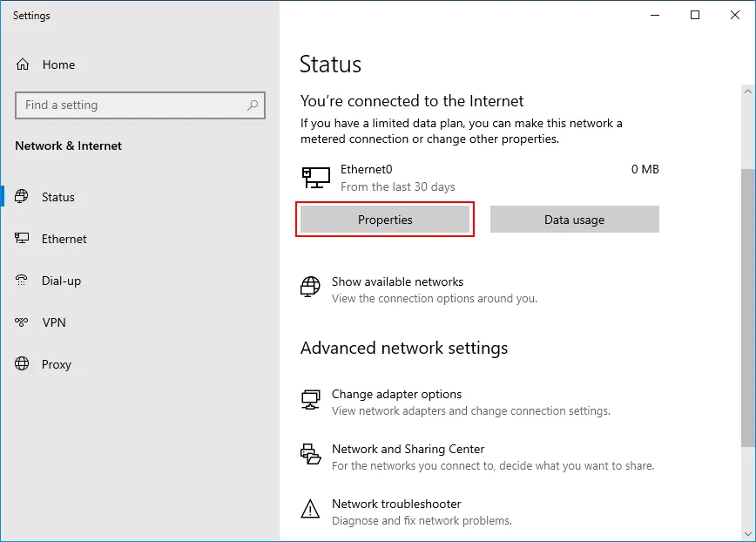Open Ethernet0 Properties button
Screen dimensions: 756x542
[385, 220]
